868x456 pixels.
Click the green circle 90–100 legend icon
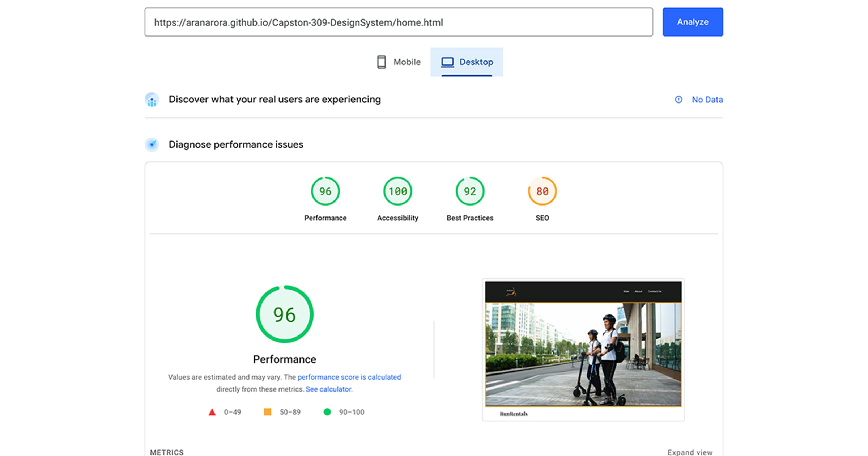click(x=327, y=412)
